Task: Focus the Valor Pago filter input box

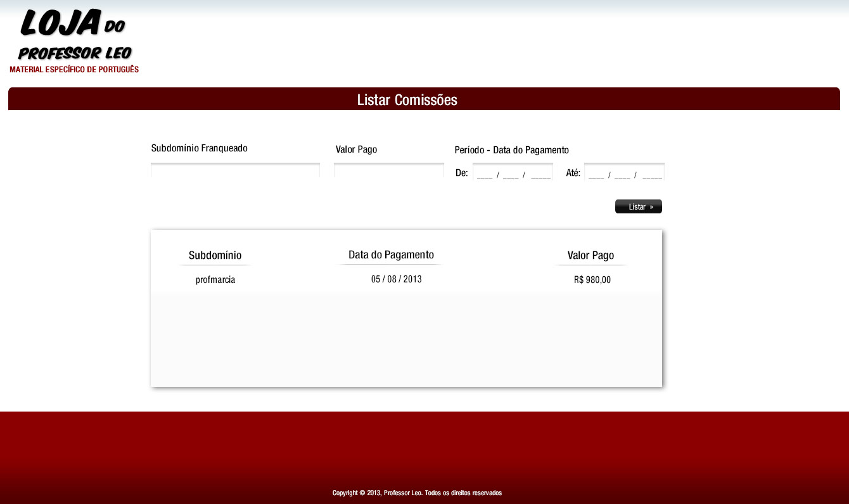Action: click(x=388, y=171)
